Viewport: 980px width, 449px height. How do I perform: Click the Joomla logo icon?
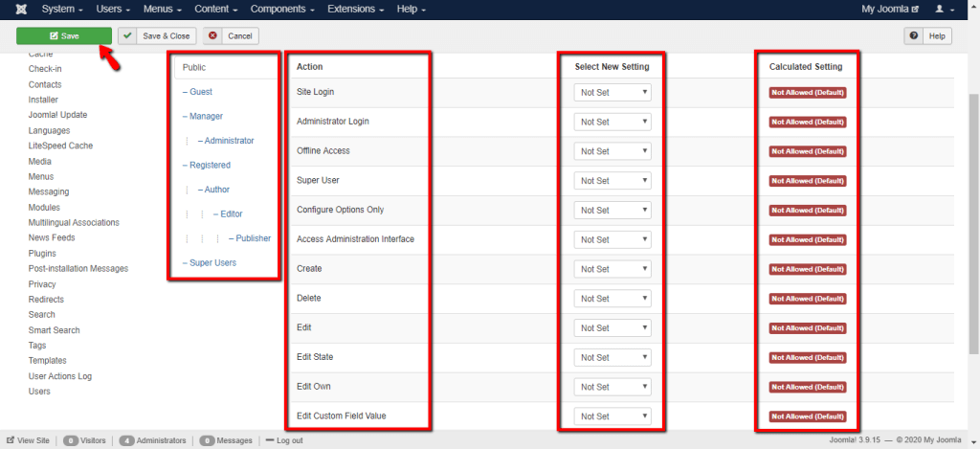(20, 10)
